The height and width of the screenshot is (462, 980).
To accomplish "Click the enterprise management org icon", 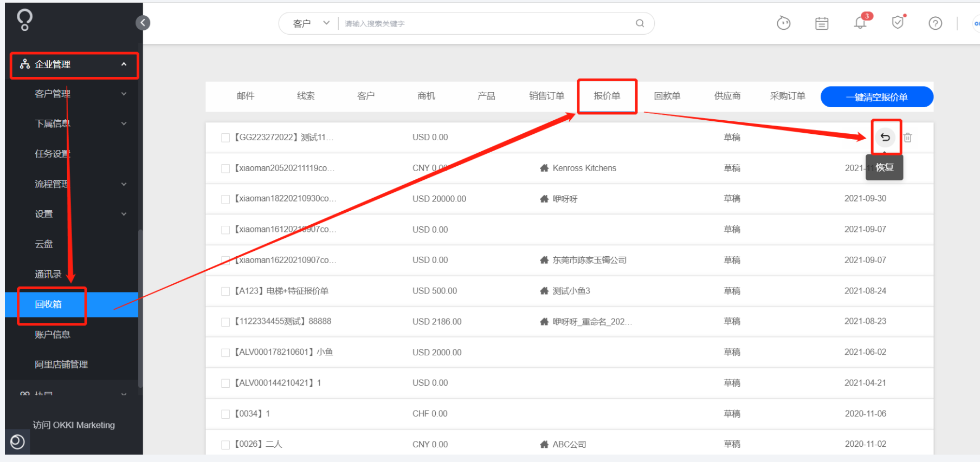I will [25, 64].
